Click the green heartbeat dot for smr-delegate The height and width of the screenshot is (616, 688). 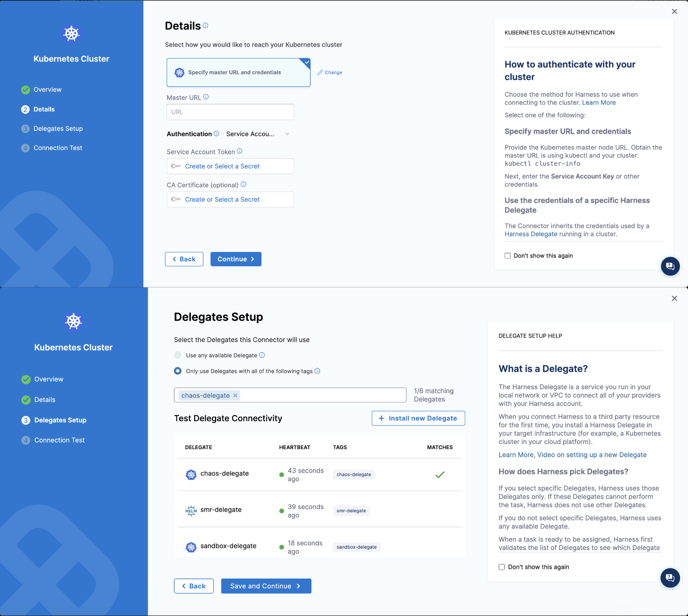coord(282,511)
